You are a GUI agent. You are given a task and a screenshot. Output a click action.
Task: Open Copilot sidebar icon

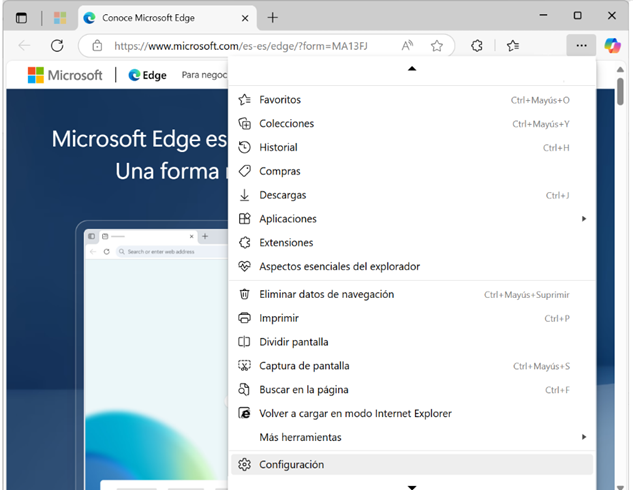[612, 46]
